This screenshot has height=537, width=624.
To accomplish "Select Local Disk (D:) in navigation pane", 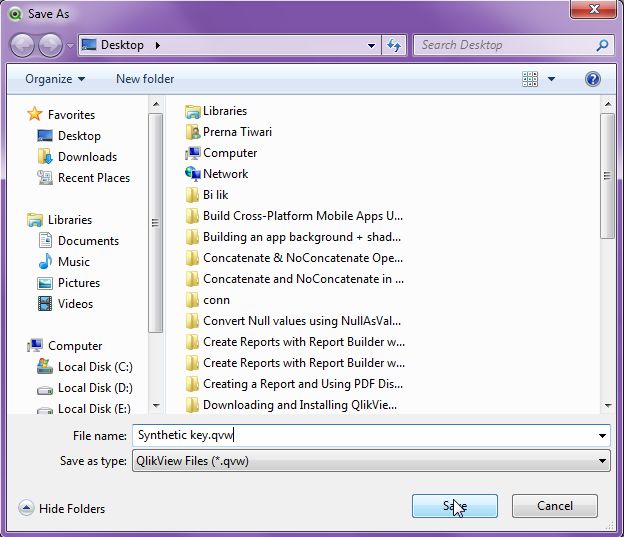I will [x=85, y=388].
